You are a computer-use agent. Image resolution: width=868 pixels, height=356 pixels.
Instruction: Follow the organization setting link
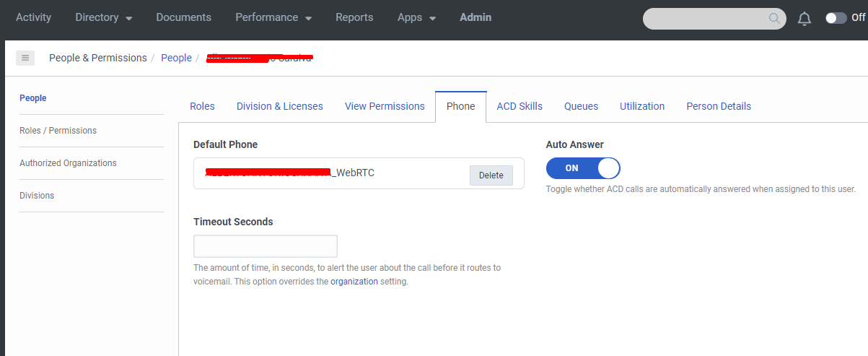click(x=354, y=282)
